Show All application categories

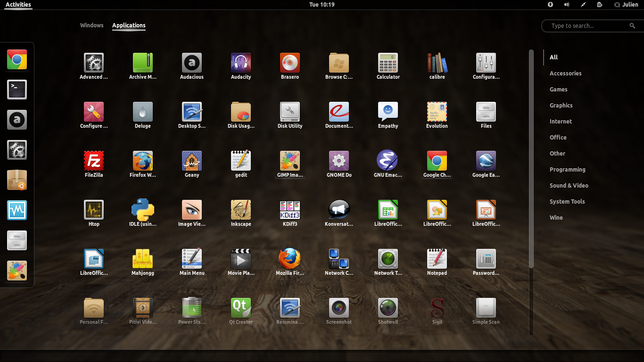pos(553,57)
